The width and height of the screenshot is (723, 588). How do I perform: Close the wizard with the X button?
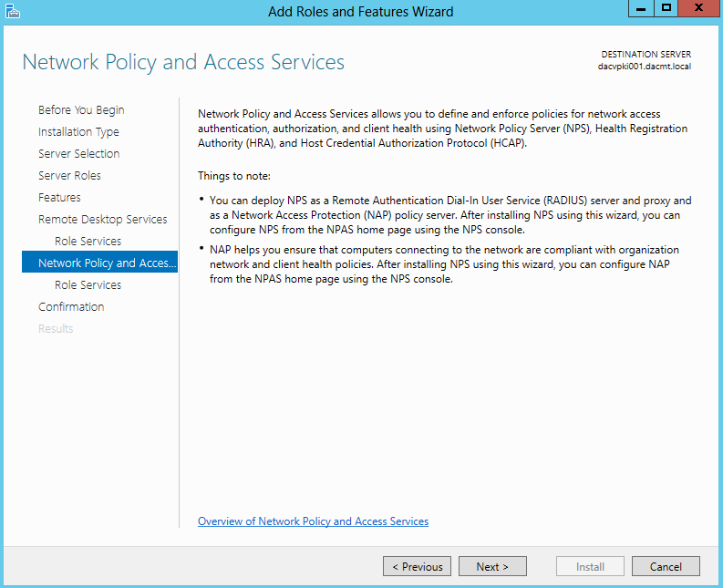click(699, 8)
